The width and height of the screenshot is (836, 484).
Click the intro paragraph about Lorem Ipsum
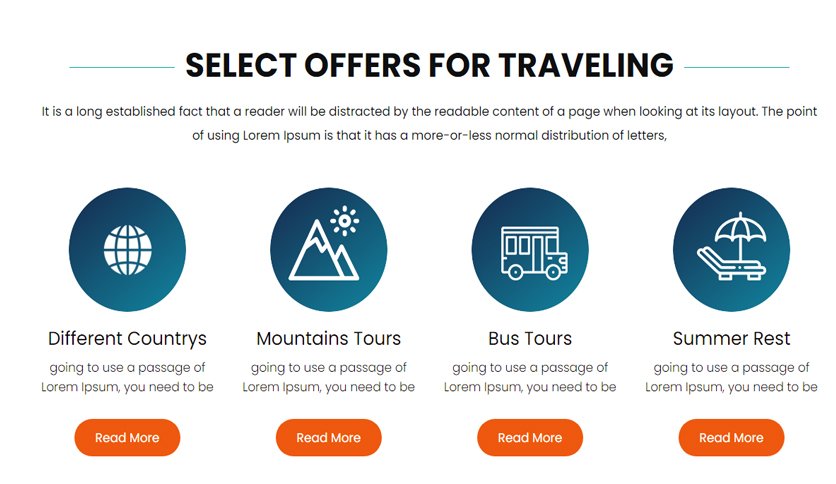click(429, 123)
